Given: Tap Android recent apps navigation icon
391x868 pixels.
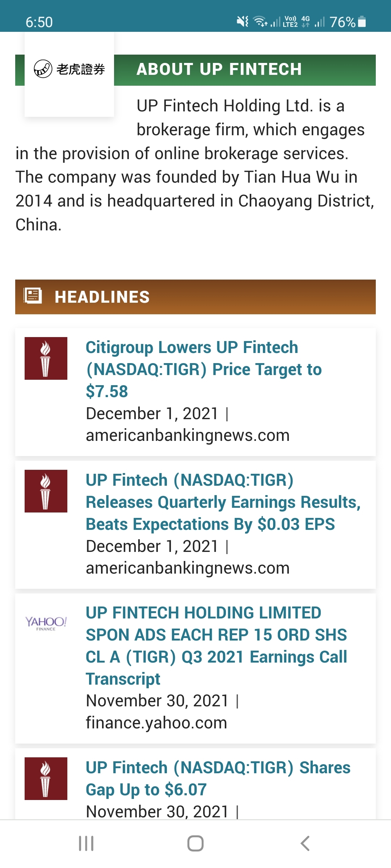Looking at the screenshot, I should (x=86, y=843).
